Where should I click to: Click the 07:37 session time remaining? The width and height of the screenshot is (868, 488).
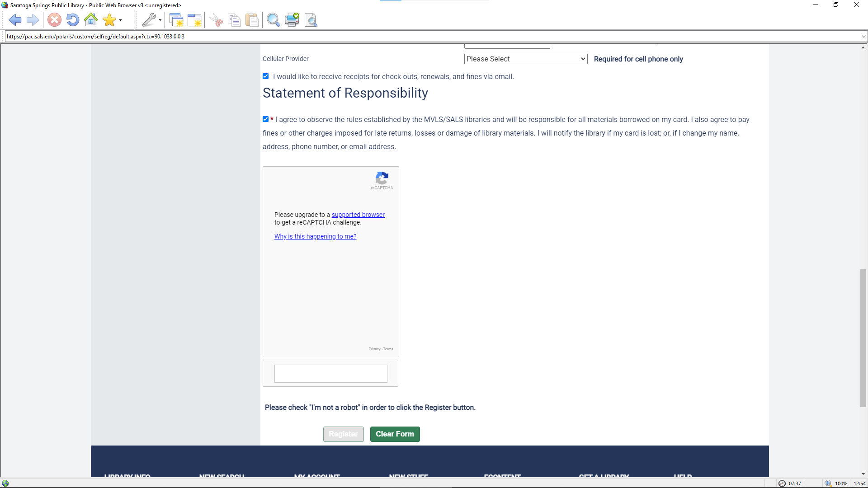tap(795, 483)
